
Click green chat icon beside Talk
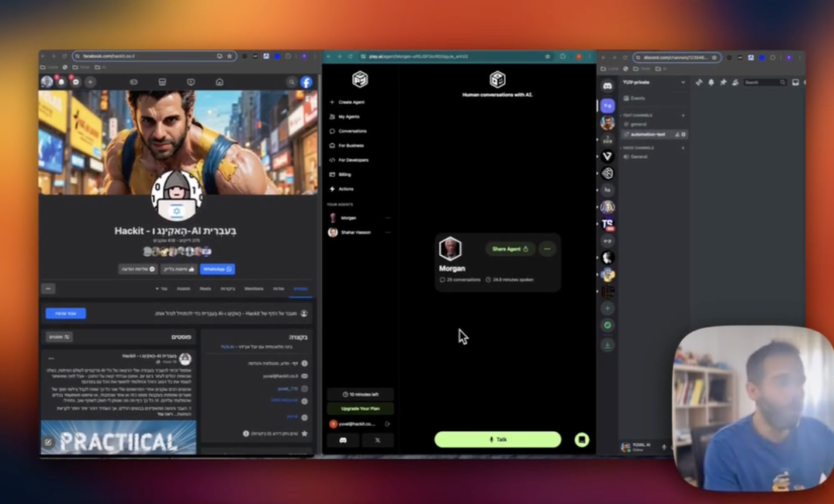[x=582, y=440]
